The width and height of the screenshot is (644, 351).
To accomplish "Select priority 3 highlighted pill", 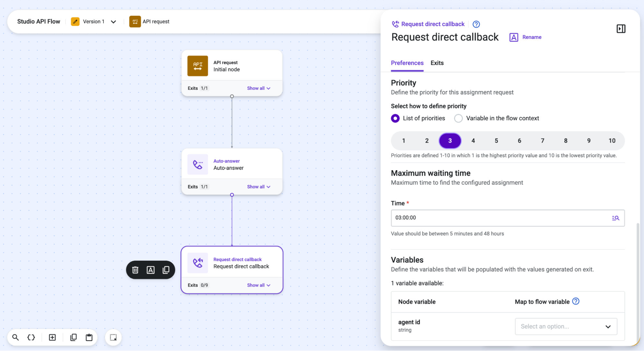I will click(450, 141).
